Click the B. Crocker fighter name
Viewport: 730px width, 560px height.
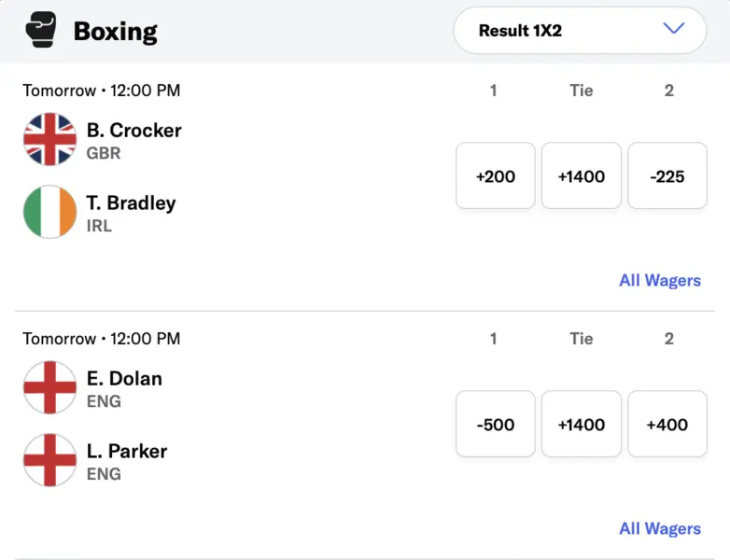tap(133, 130)
